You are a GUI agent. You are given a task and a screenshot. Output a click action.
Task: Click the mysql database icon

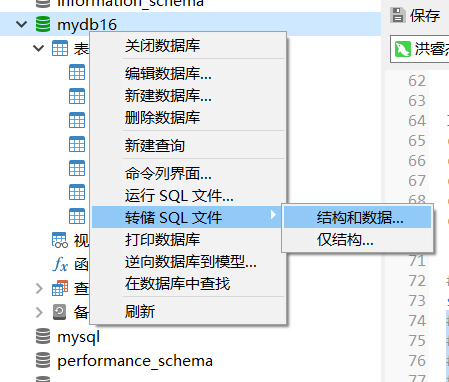click(x=43, y=336)
